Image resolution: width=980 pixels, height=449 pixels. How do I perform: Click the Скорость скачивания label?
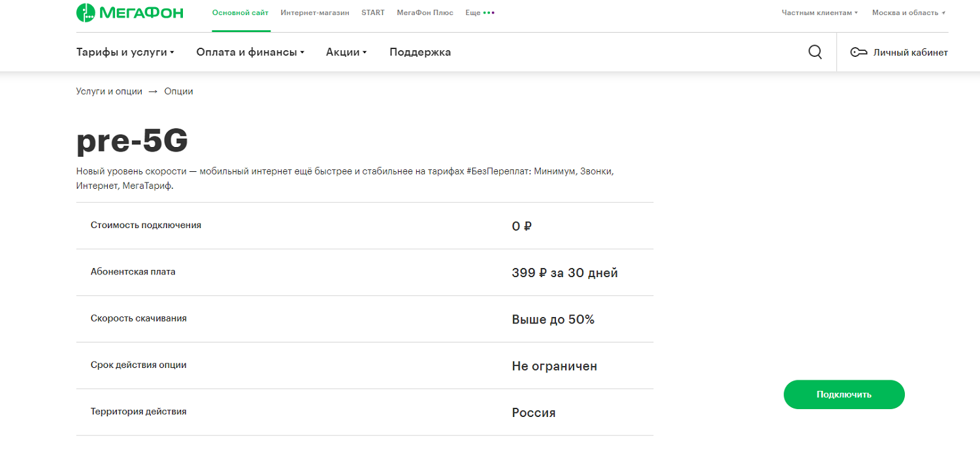point(139,318)
